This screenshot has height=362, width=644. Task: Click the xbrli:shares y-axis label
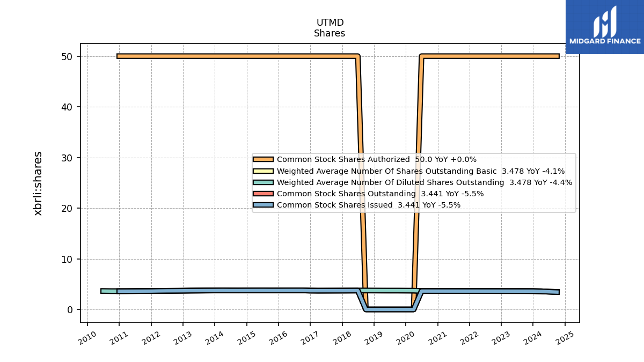pyautogui.click(x=38, y=183)
